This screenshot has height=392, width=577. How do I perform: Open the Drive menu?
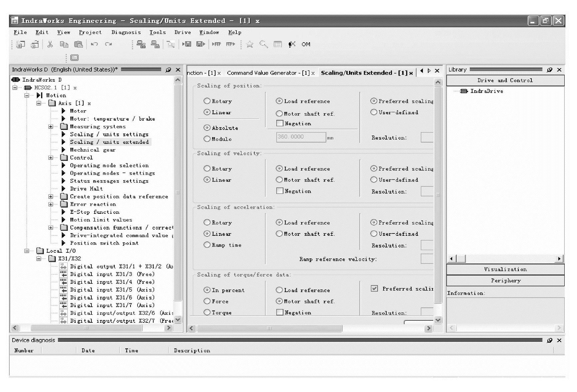(183, 32)
